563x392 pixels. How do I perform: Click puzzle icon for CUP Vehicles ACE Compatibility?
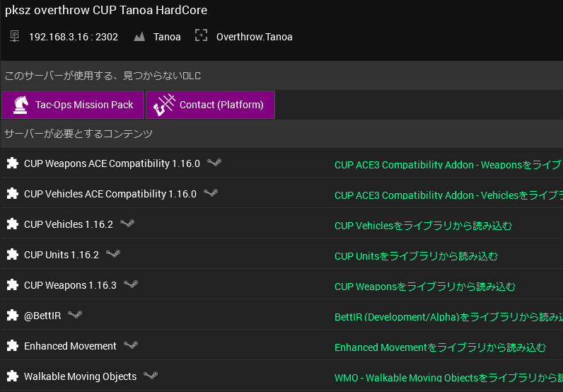click(13, 194)
